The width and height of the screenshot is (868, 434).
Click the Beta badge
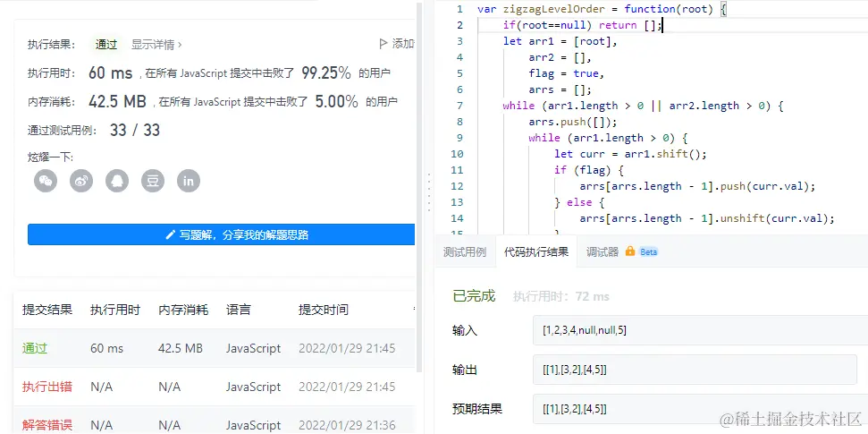648,251
